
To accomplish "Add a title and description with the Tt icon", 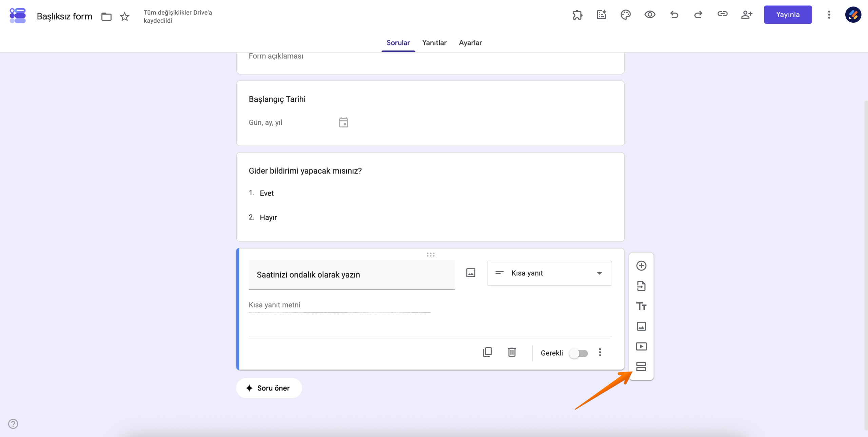I will (x=641, y=306).
